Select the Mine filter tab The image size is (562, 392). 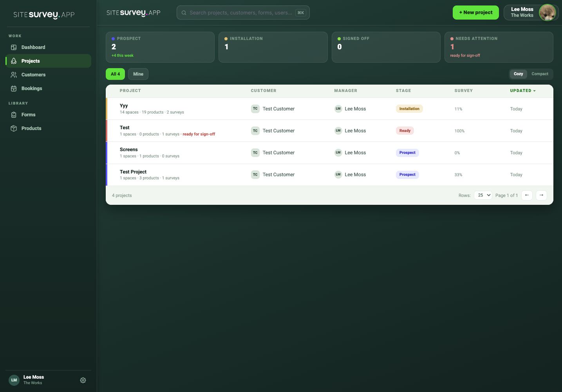pyautogui.click(x=138, y=74)
